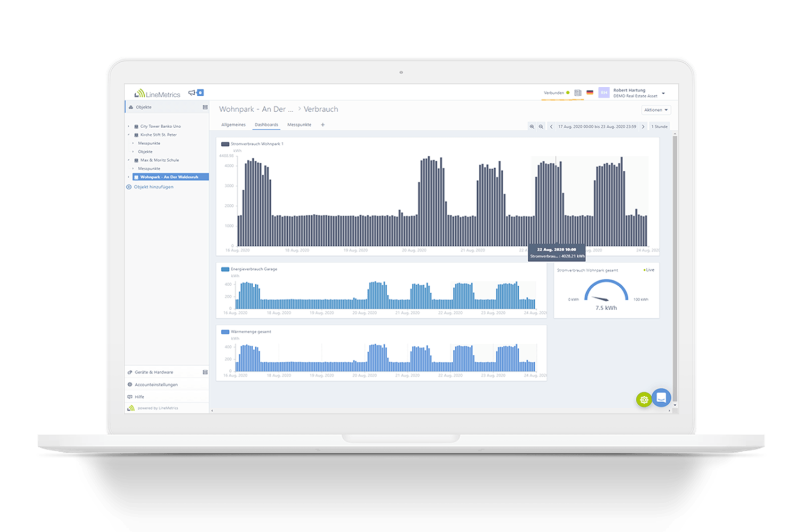
Task: Zoom out of the chart time range
Action: tap(541, 127)
